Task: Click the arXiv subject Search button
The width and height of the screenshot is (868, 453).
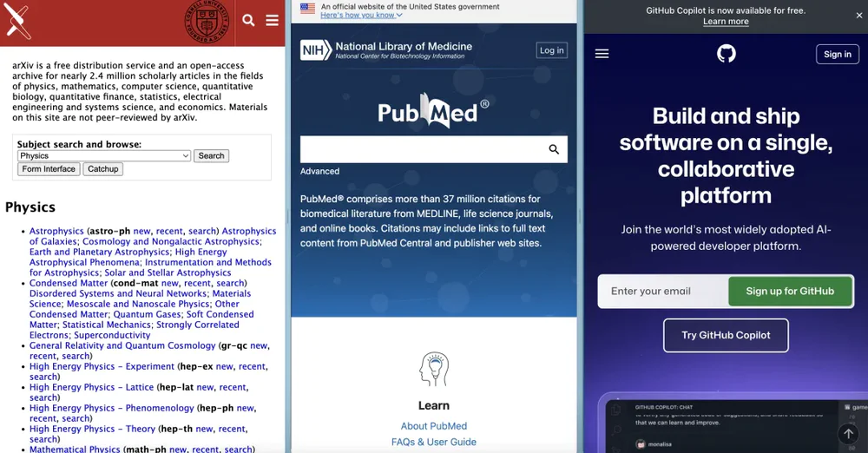Action: tap(211, 156)
